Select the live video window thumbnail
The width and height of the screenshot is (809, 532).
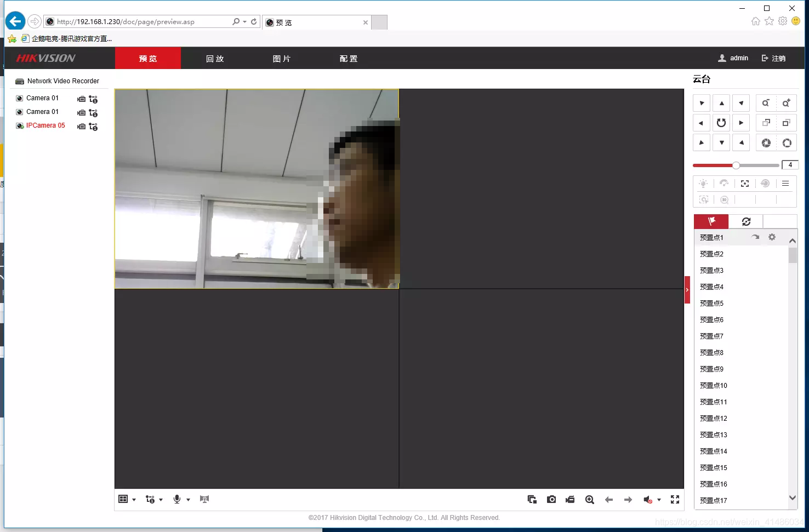point(257,188)
